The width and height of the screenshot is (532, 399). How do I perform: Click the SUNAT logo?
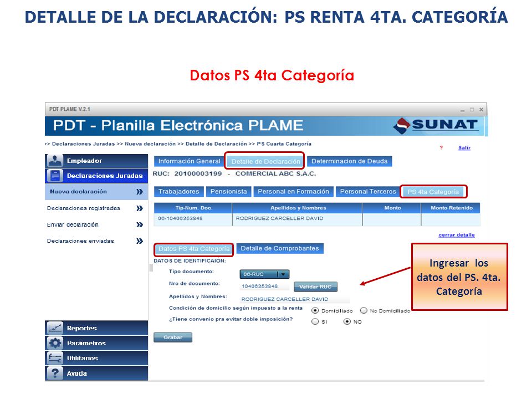[436, 125]
